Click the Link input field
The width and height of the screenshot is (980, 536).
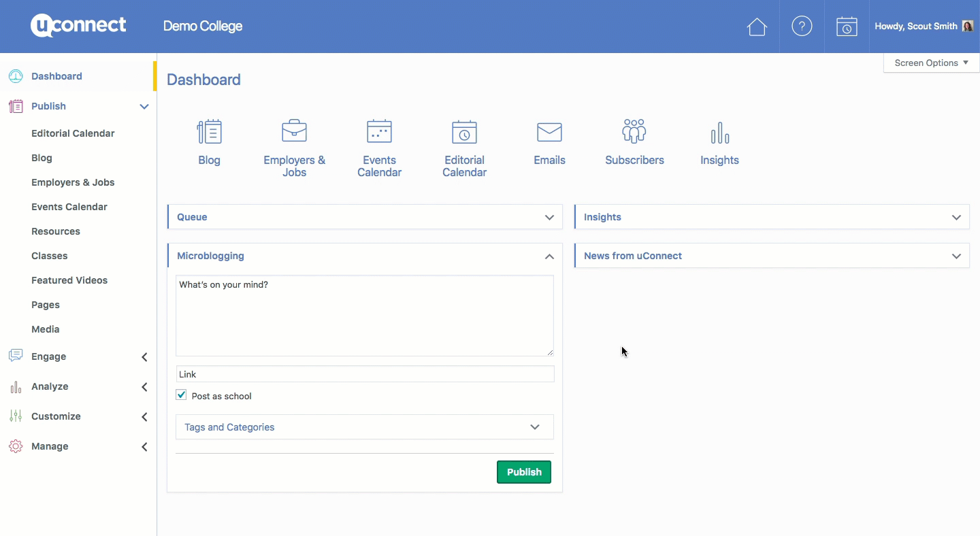[x=365, y=374]
